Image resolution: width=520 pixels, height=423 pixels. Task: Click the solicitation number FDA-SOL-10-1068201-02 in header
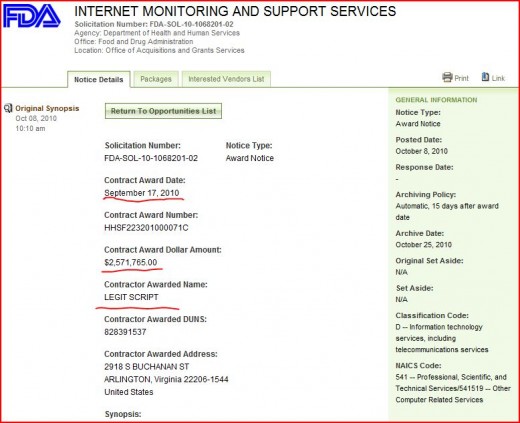pos(191,24)
